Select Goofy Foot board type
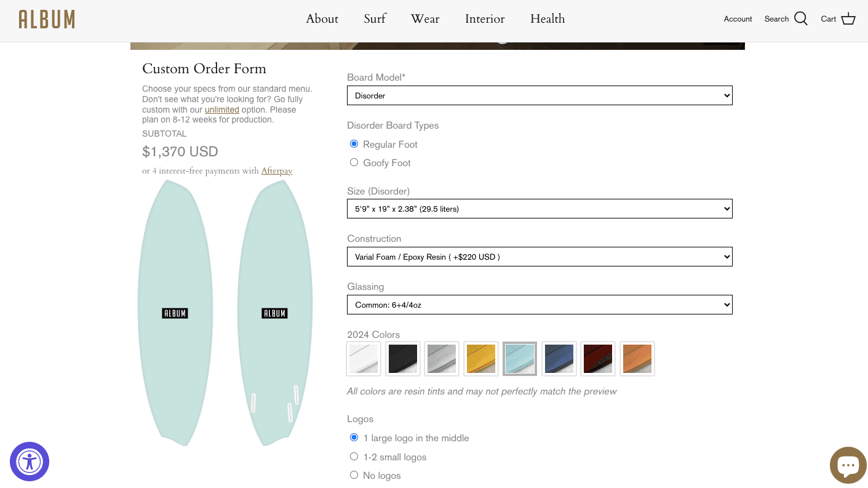This screenshot has height=488, width=868. coord(354,162)
